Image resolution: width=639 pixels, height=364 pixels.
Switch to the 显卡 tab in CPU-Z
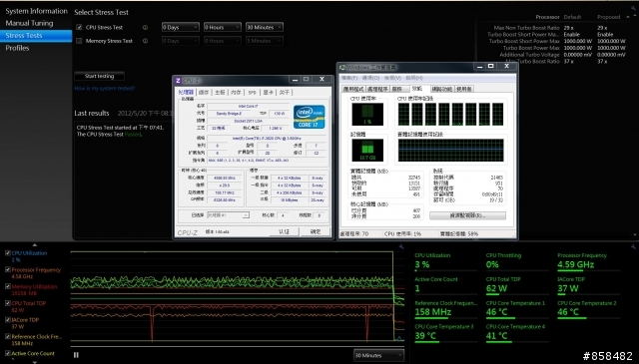click(269, 93)
